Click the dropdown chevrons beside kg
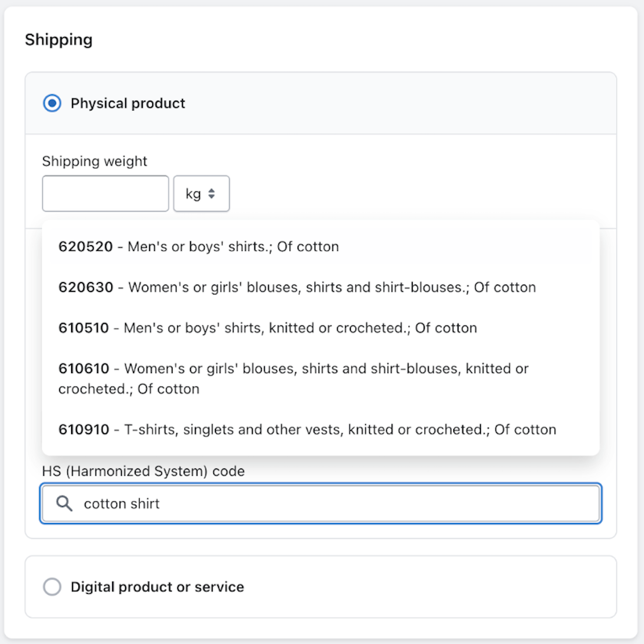The image size is (644, 644). click(x=212, y=193)
